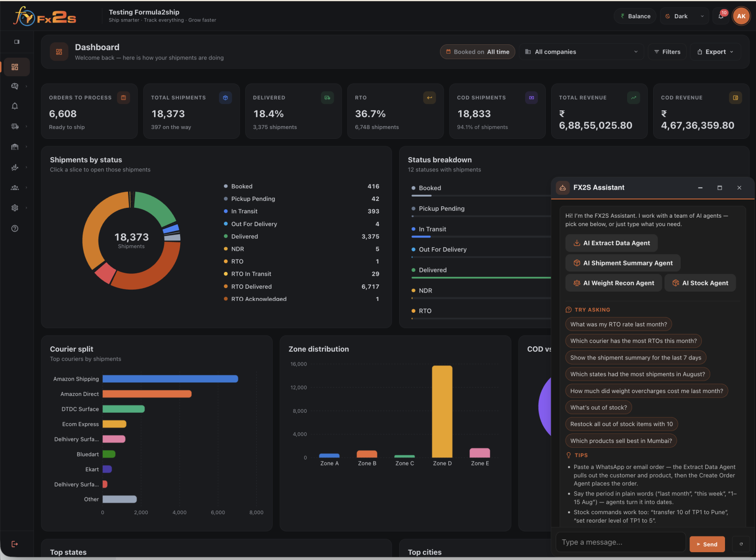
Task: Open header notifications bell with badge
Action: tap(721, 16)
